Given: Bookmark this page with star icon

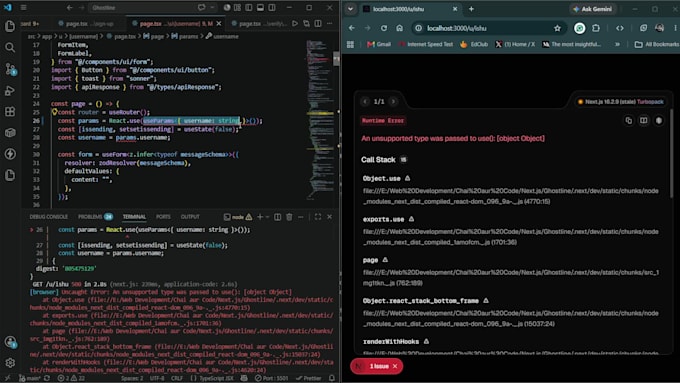Looking at the screenshot, I should (557, 28).
